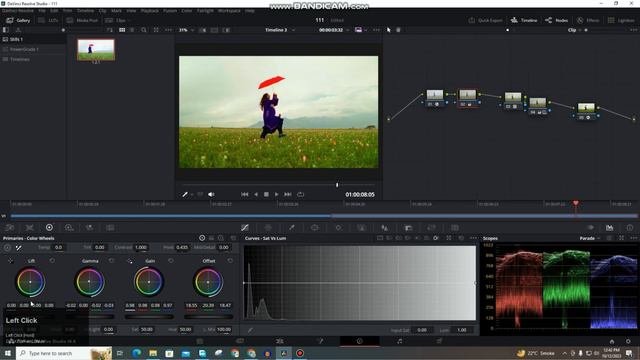Open the viewer zoom 31% dropdown
640x360 pixels.
click(x=186, y=30)
